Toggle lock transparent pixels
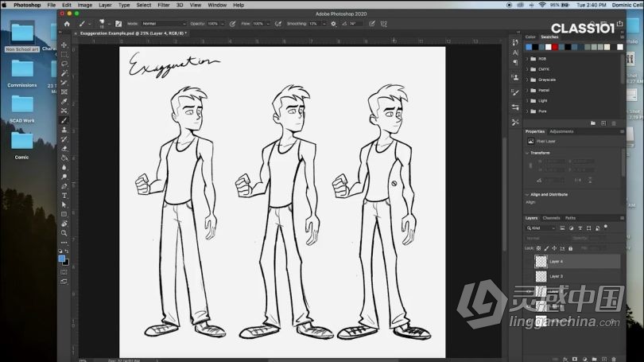Screen dimensions: 644x362 click(x=538, y=248)
